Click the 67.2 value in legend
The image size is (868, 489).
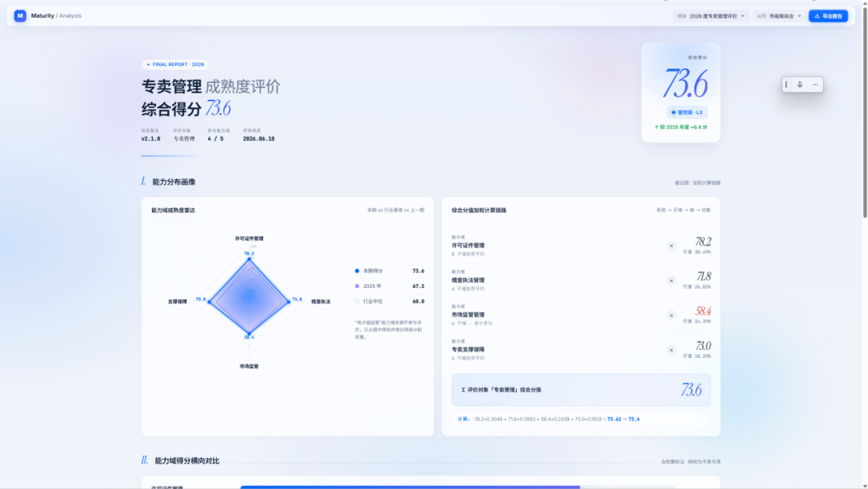pyautogui.click(x=419, y=286)
